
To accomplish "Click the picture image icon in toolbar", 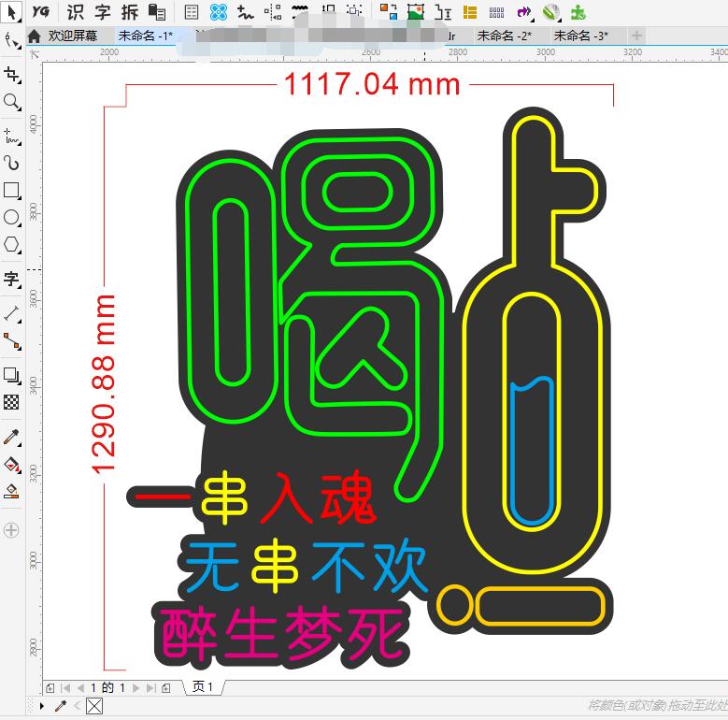I will pos(416,12).
